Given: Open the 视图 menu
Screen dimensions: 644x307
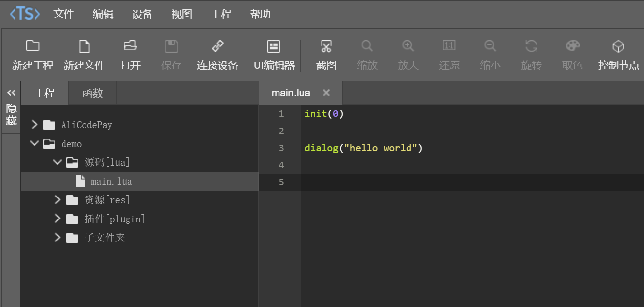Looking at the screenshot, I should click(x=181, y=14).
